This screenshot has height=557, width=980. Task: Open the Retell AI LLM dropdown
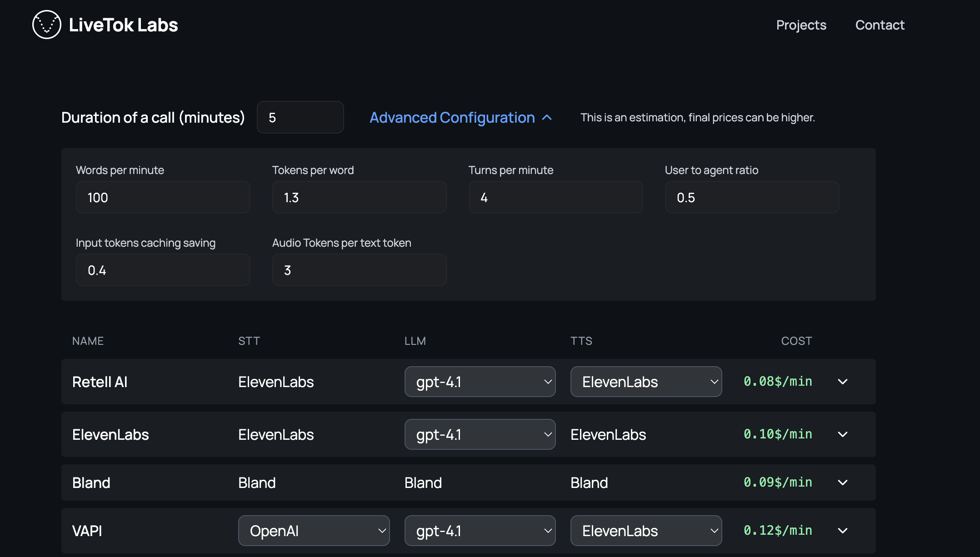coord(480,382)
